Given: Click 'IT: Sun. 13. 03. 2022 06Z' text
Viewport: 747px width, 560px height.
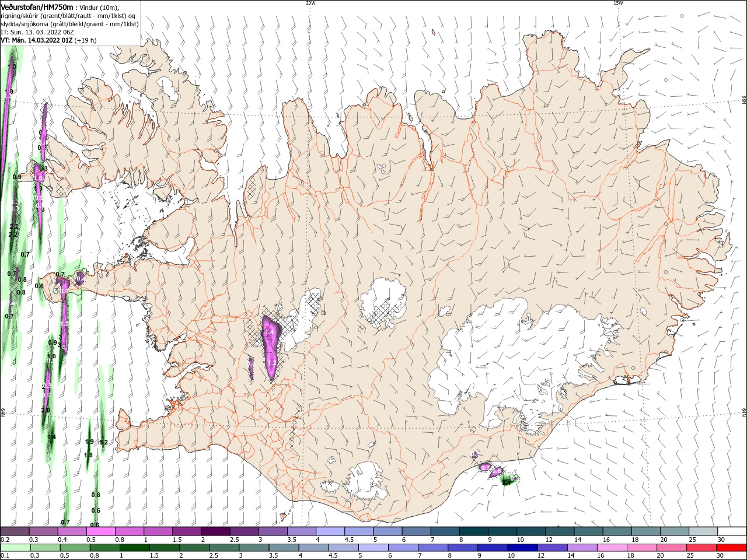Looking at the screenshot, I should pyautogui.click(x=36, y=32).
